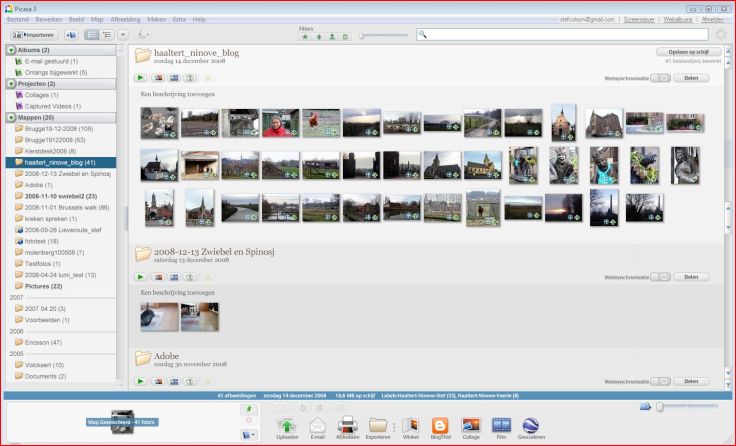This screenshot has height=446, width=736.
Task: Open the Extra menu
Action: click(x=179, y=19)
